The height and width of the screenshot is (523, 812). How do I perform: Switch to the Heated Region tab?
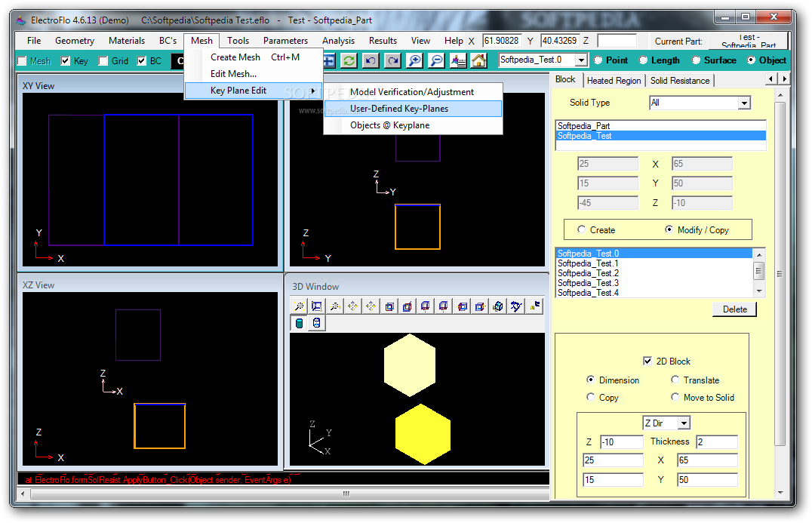tap(614, 81)
